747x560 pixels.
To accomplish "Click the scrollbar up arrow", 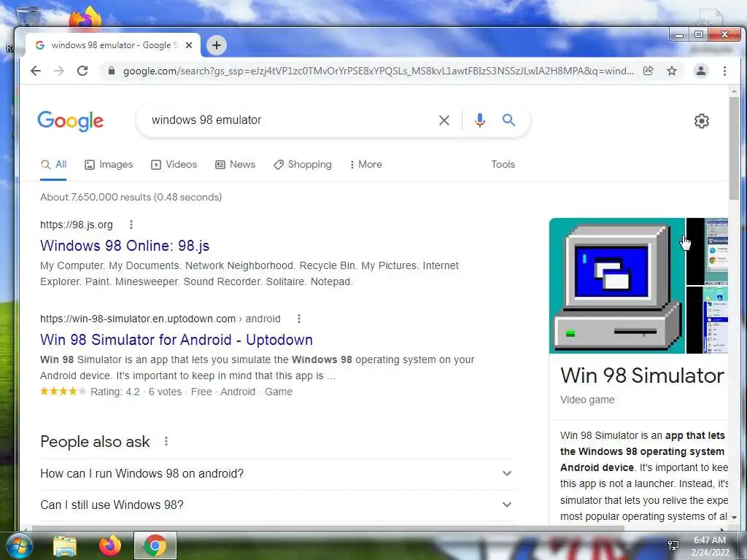I will tap(734, 90).
